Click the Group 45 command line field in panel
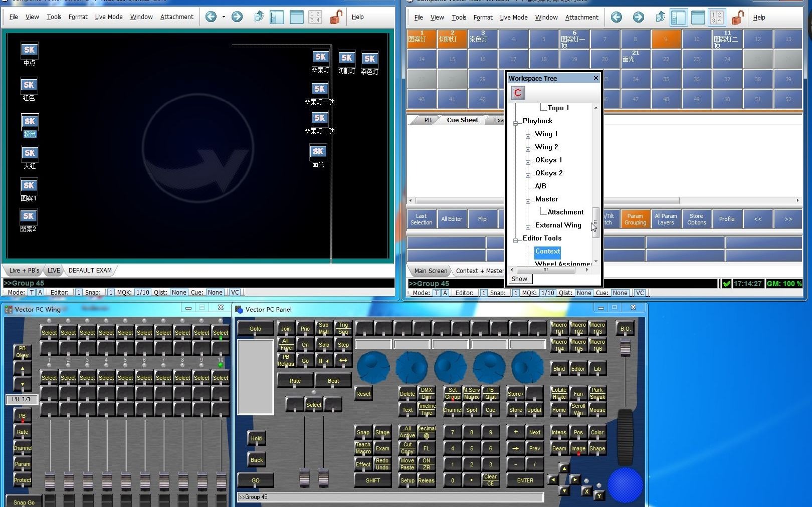Viewport: 812px width, 507px height. click(x=390, y=497)
